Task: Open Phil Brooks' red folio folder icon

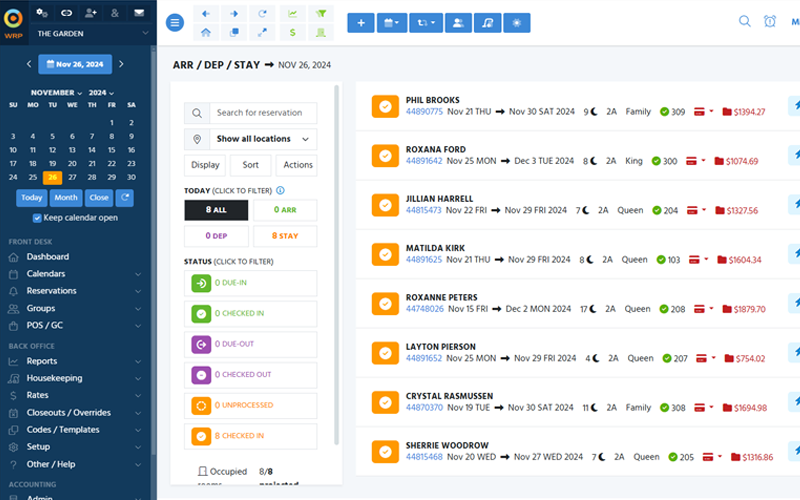Action: [x=727, y=112]
